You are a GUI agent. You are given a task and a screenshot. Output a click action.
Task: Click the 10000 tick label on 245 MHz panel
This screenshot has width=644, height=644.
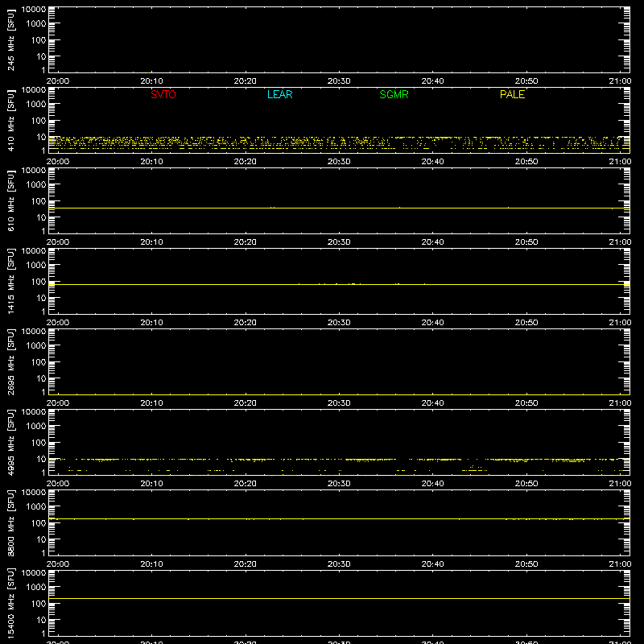pyautogui.click(x=34, y=10)
